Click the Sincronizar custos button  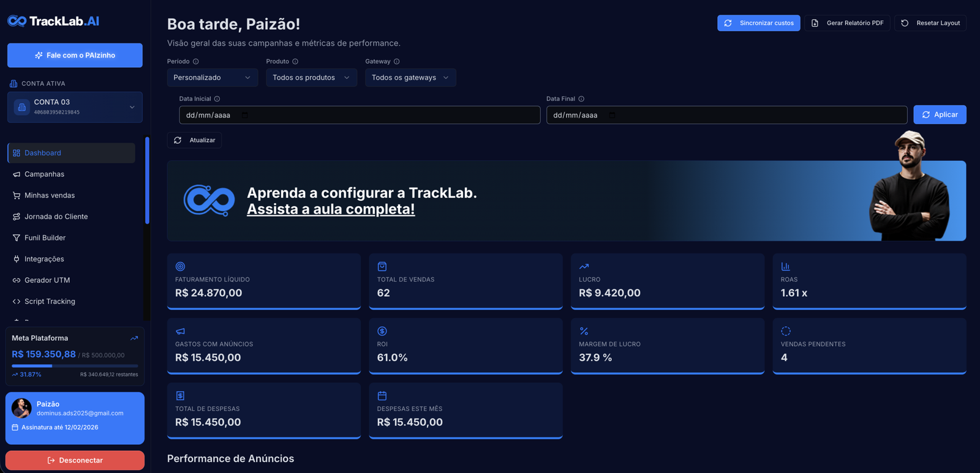click(x=758, y=23)
